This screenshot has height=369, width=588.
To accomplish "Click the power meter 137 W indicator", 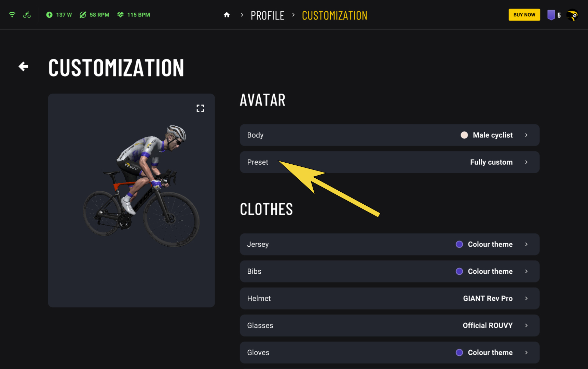I will 59,15.
